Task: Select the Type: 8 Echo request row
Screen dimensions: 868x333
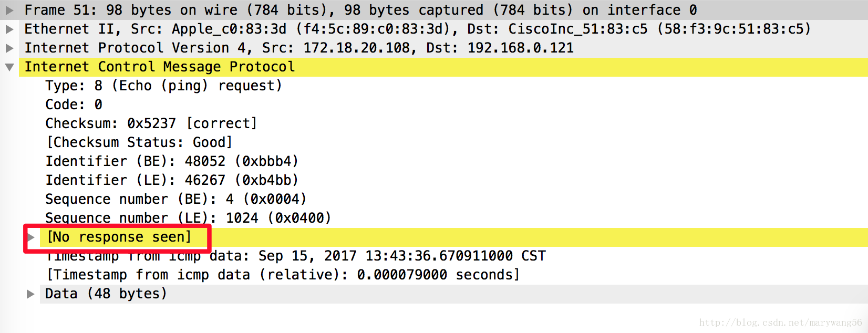Action: (163, 86)
